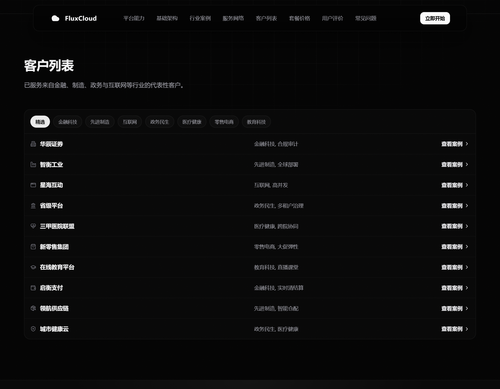Click the shopping icon beside 新零售集团
The width and height of the screenshot is (500, 389).
(33, 247)
